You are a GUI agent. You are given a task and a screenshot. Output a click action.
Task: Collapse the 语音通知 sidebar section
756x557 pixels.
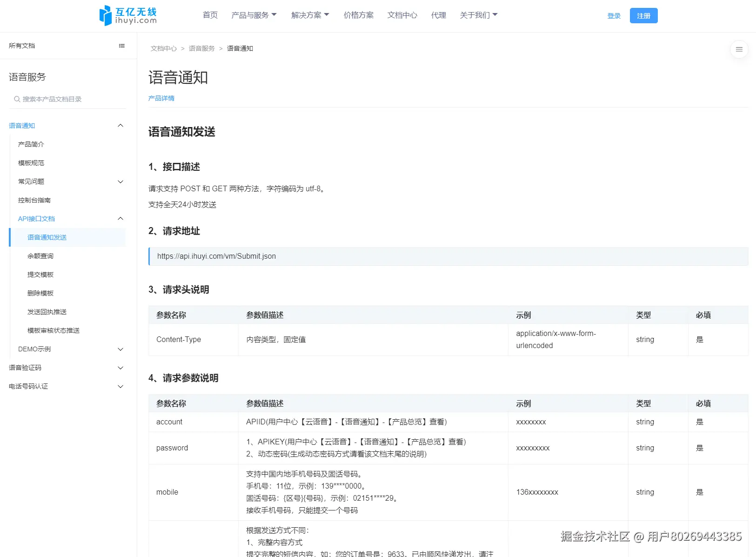pos(67,126)
